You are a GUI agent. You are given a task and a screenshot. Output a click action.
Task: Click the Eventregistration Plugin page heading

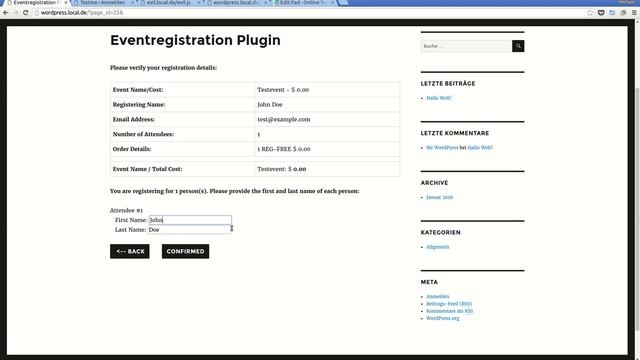tap(195, 40)
